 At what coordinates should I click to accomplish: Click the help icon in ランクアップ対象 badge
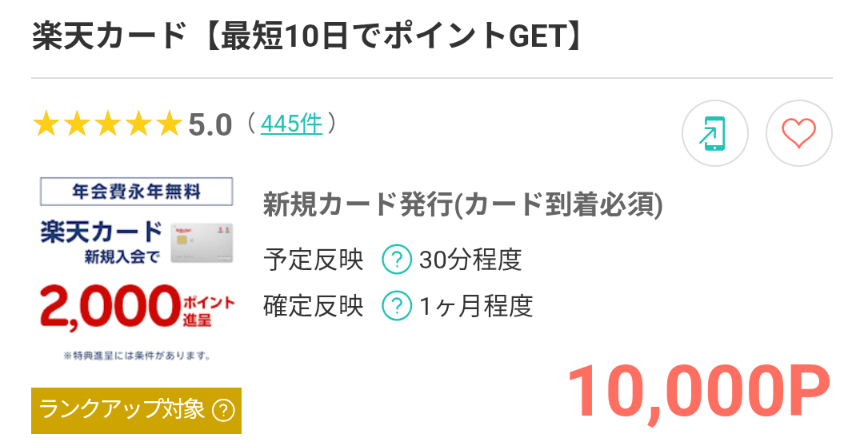[224, 409]
